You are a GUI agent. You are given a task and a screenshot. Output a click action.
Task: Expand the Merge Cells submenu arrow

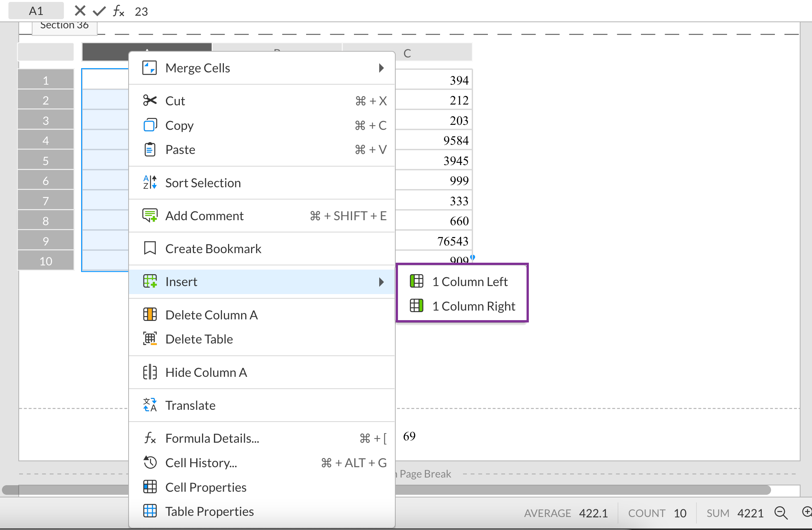381,68
